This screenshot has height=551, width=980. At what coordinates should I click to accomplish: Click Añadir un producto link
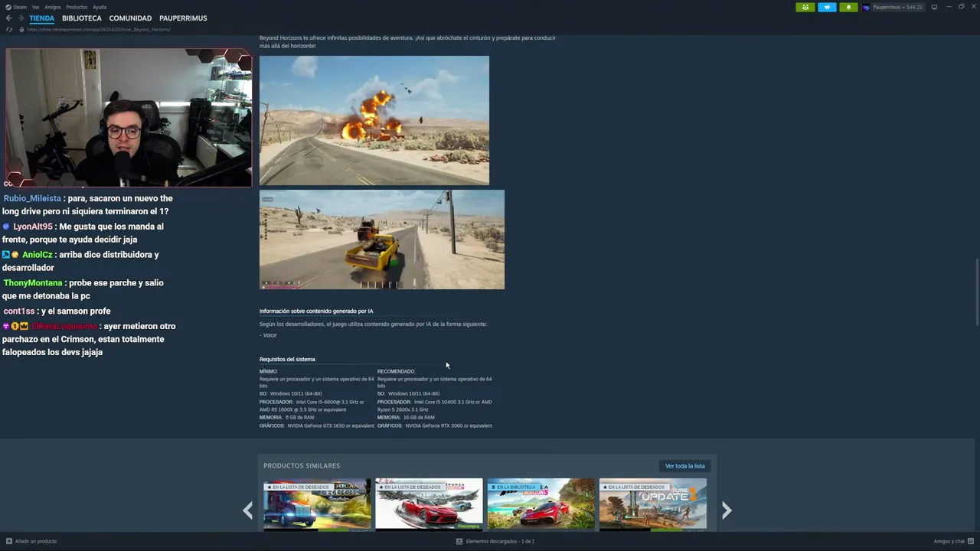point(36,541)
